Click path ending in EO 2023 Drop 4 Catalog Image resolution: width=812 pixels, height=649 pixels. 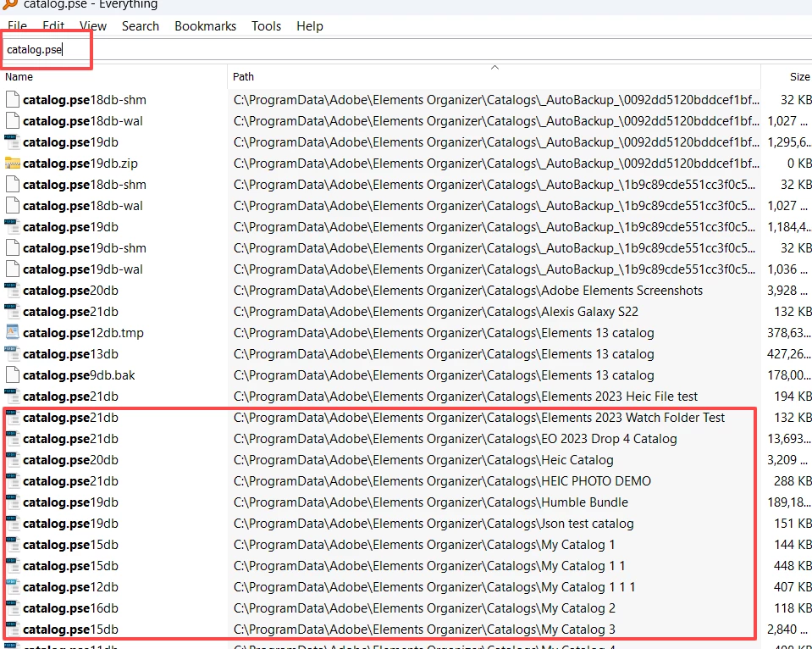pyautogui.click(x=456, y=439)
